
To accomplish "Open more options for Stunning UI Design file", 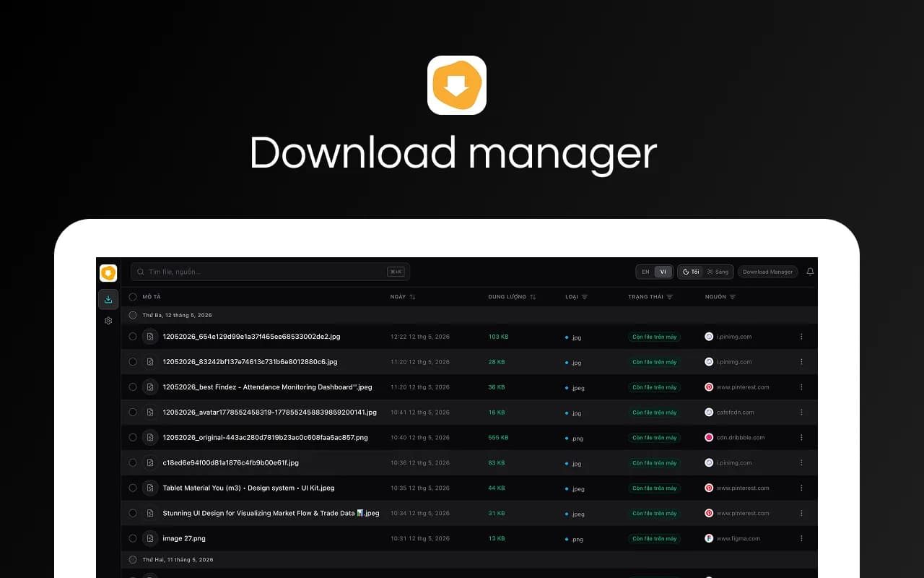I will [801, 514].
